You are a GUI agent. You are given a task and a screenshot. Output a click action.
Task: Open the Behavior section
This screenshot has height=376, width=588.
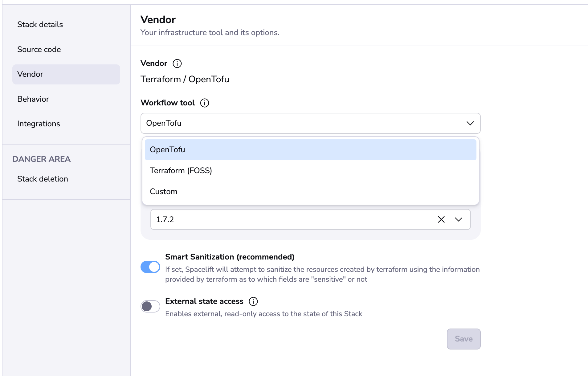click(x=33, y=99)
